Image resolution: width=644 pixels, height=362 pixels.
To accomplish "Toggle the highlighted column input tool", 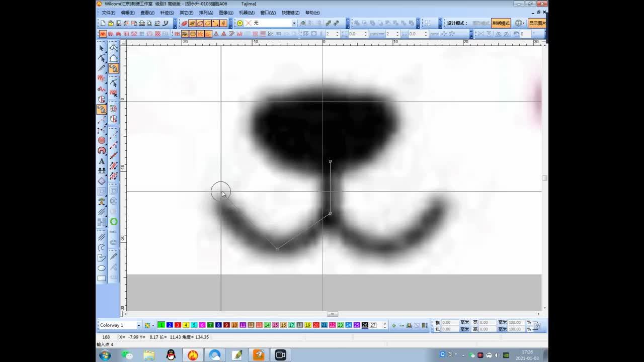I will [x=102, y=109].
